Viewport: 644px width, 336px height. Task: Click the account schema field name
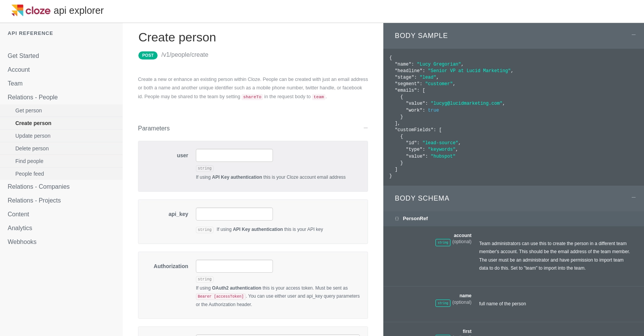pos(463,236)
